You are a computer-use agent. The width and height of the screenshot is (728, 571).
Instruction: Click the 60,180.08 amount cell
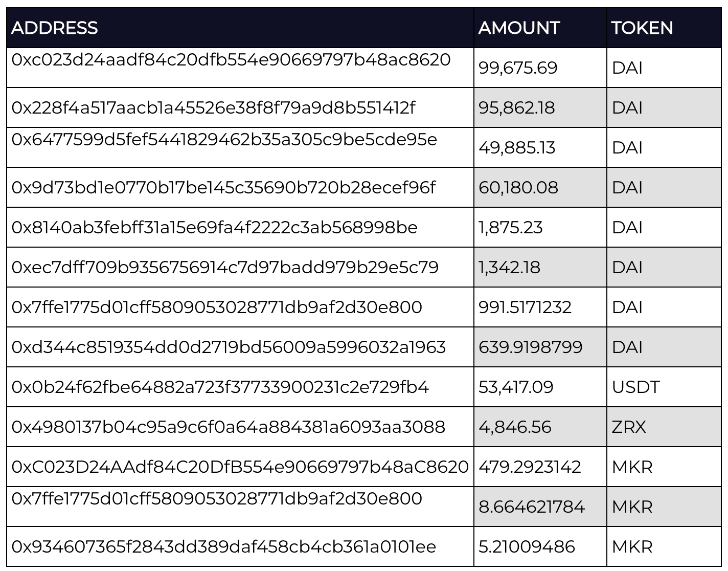[x=540, y=187]
